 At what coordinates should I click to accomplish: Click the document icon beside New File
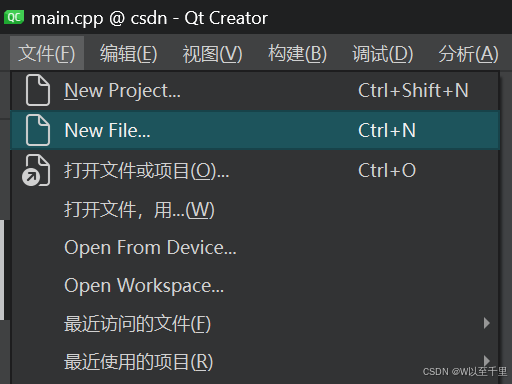coord(38,130)
